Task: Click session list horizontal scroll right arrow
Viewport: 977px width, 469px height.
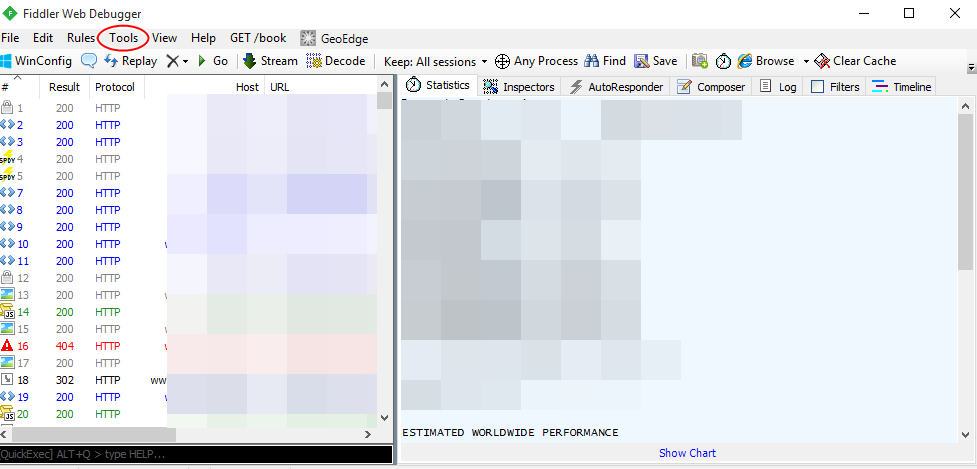Action: 368,434
